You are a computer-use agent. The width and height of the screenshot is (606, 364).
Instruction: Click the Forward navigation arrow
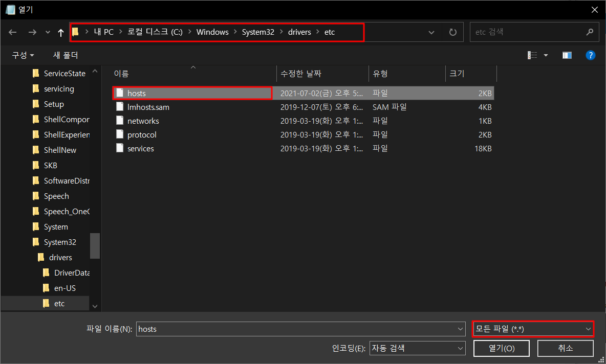click(x=32, y=32)
